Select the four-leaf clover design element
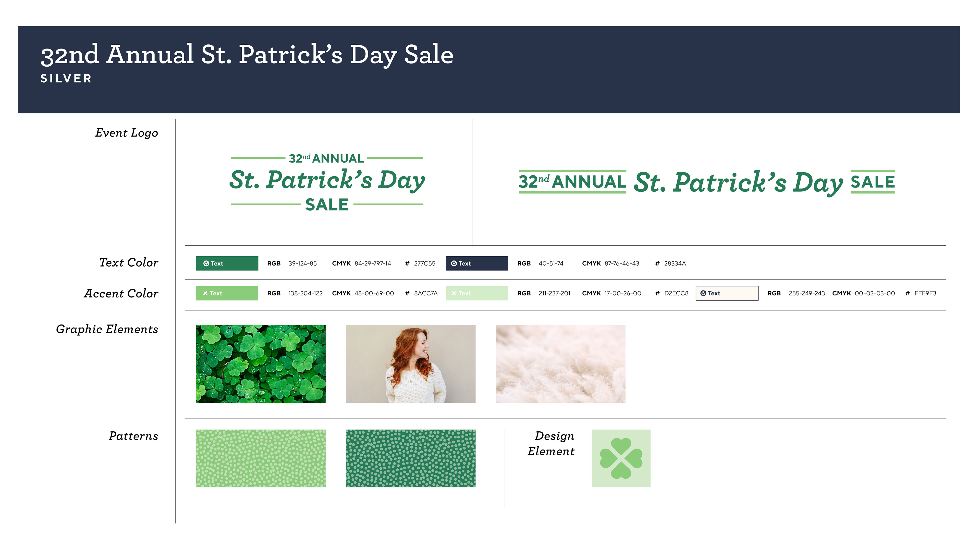 point(621,458)
